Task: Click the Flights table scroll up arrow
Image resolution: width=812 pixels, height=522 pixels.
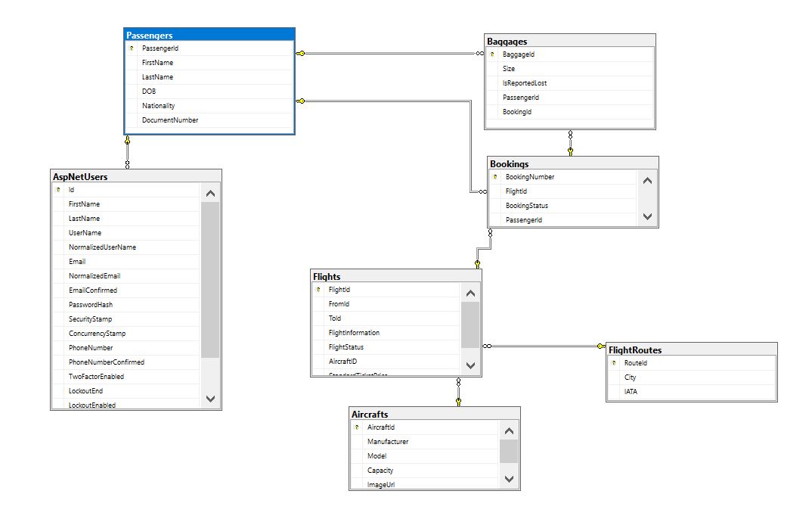Action: [470, 294]
